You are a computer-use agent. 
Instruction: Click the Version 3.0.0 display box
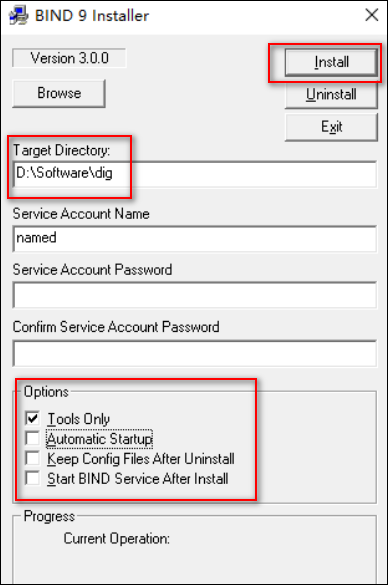(x=69, y=58)
